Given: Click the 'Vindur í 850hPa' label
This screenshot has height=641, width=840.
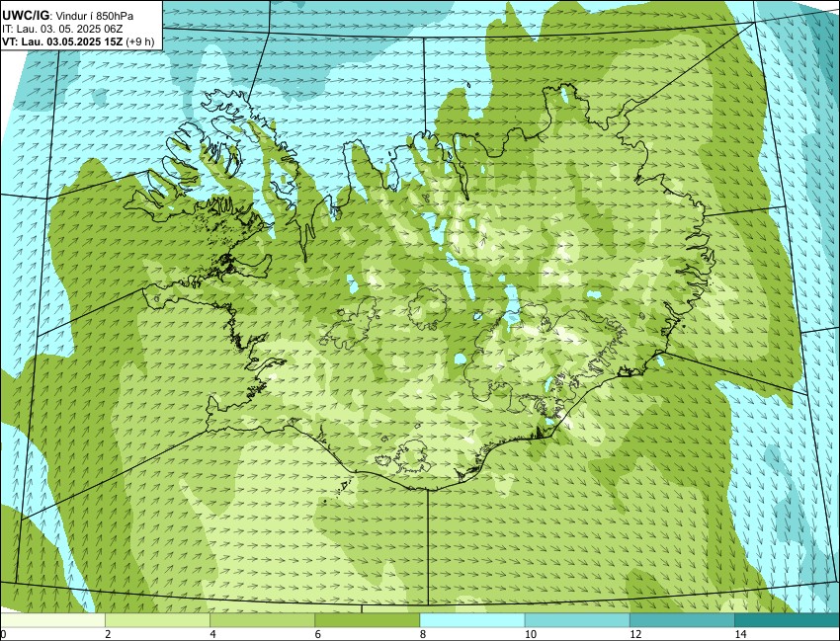Looking at the screenshot, I should (x=95, y=16).
